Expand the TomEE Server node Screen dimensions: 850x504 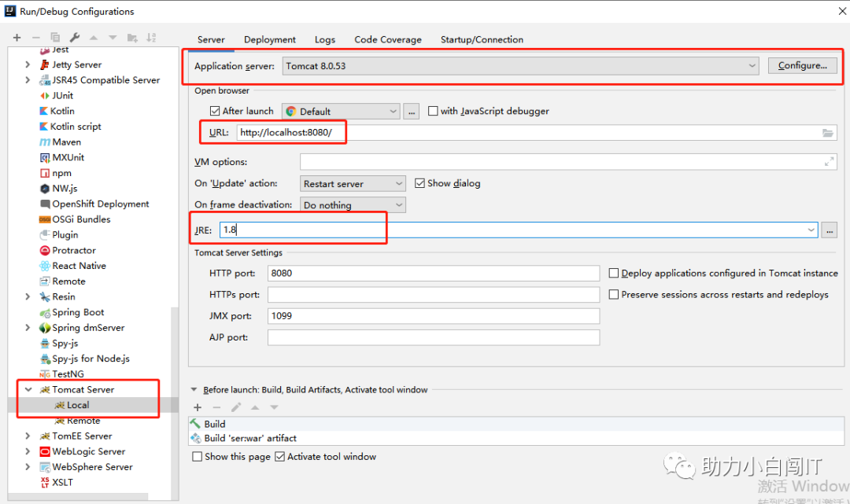point(28,436)
